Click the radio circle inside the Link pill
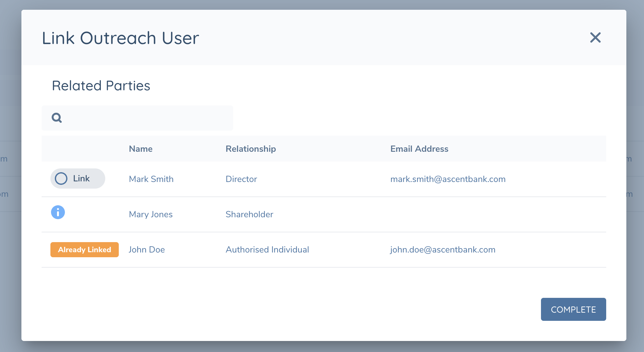Screen dimensions: 644x352 (x=61, y=179)
